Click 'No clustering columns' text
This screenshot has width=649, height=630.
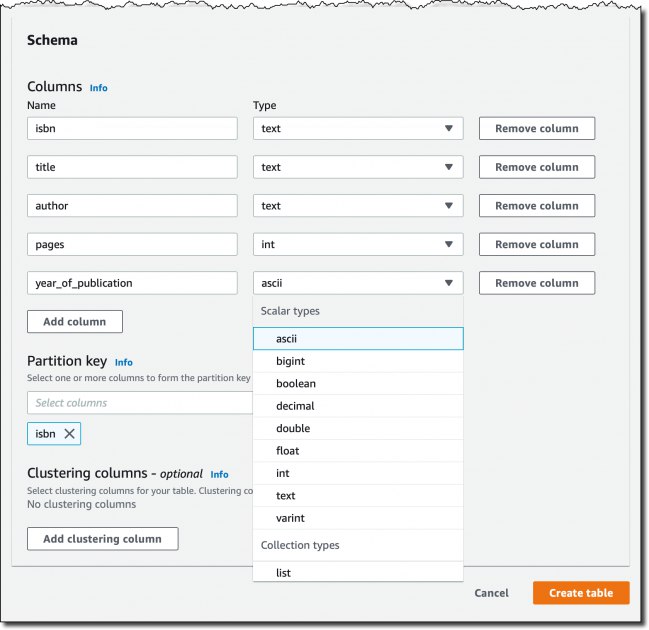tap(82, 504)
